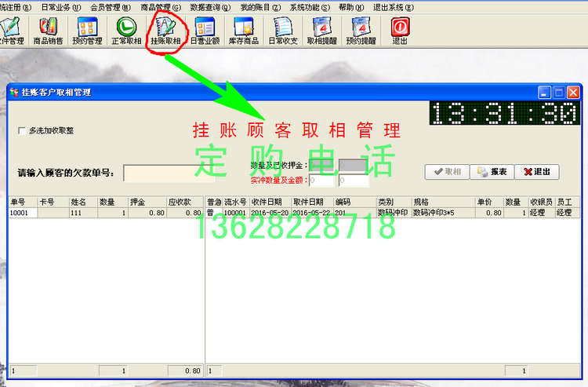Open the 会员管理 menu

pyautogui.click(x=111, y=7)
